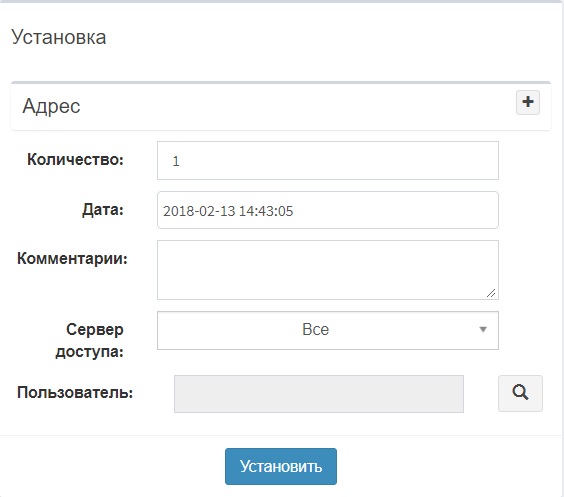Click the Пользователь label
This screenshot has width=564, height=497.
coord(75,392)
